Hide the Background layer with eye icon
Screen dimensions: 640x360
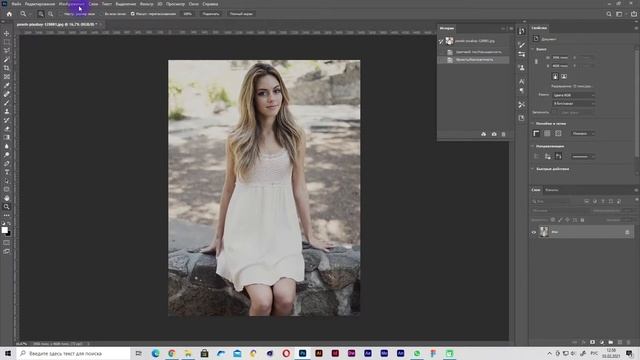coord(533,232)
